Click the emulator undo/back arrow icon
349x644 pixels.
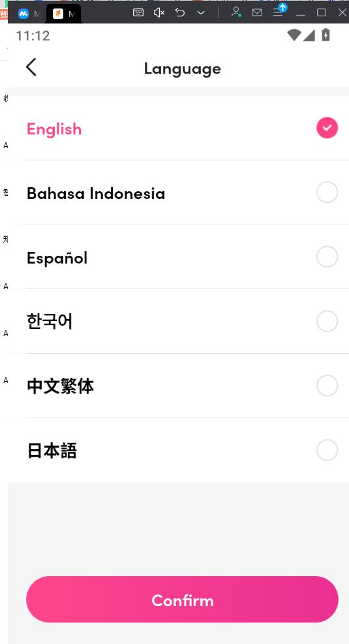[180, 13]
